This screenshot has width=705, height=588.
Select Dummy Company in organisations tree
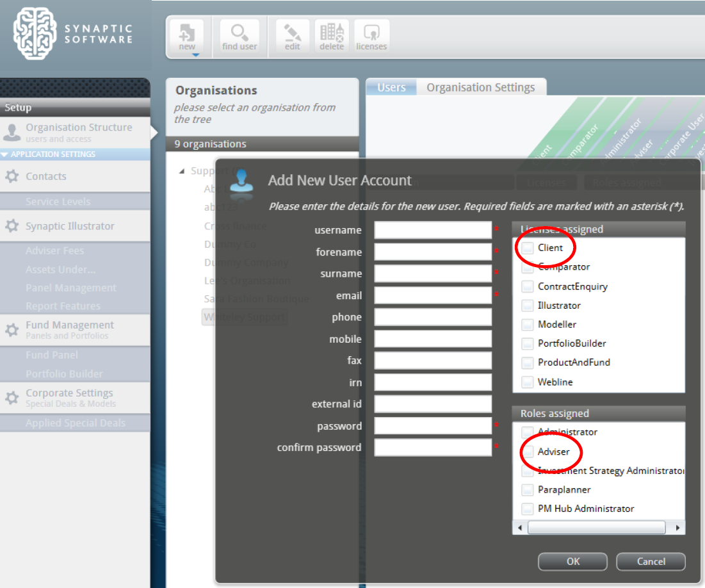[247, 262]
